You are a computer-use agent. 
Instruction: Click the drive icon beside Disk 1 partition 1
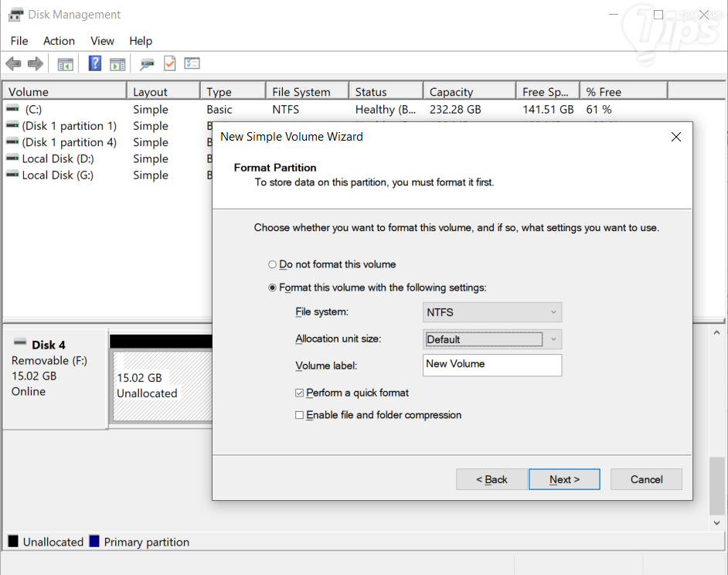click(x=12, y=125)
